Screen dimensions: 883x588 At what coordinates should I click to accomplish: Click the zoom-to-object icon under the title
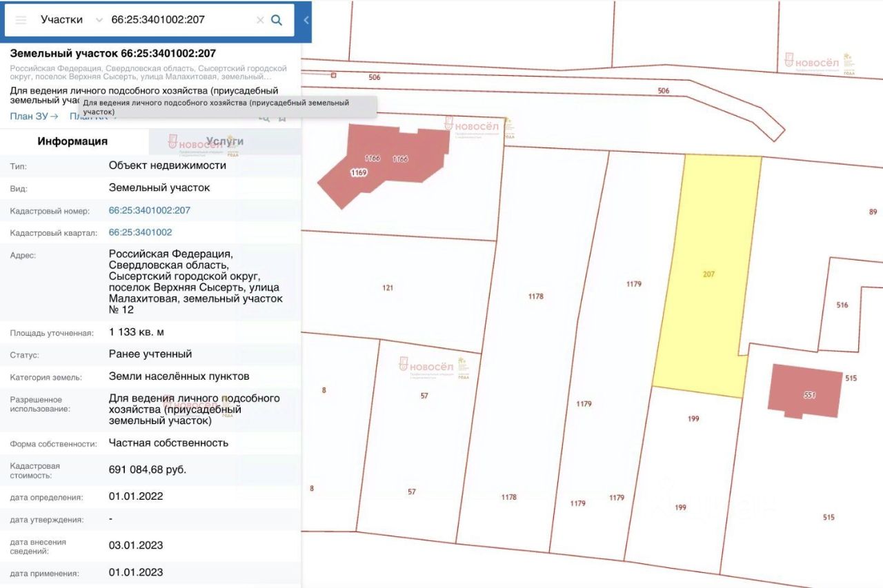coord(264,117)
